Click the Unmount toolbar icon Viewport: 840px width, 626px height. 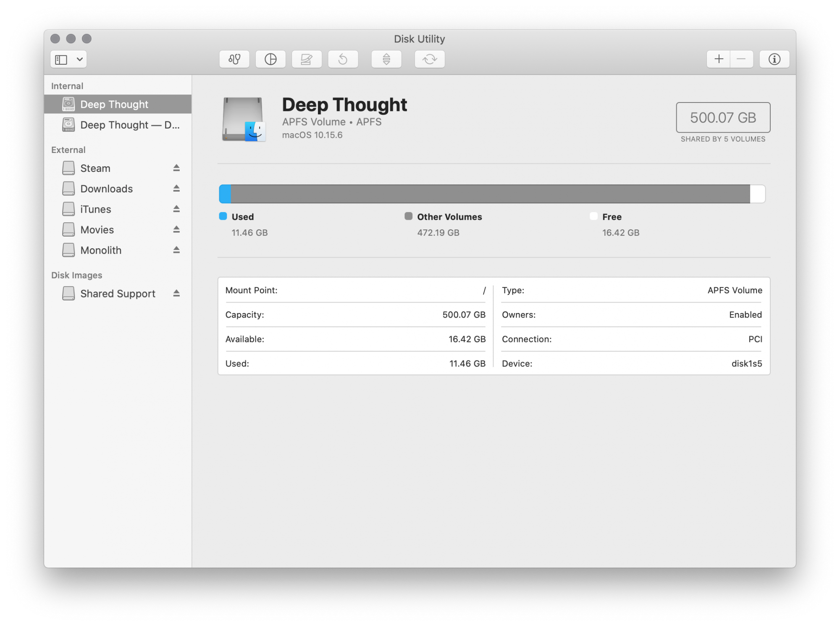coord(386,59)
